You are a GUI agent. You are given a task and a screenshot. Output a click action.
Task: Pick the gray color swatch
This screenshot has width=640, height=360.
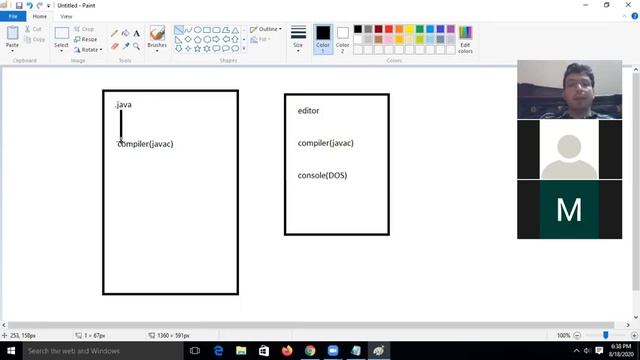368,29
